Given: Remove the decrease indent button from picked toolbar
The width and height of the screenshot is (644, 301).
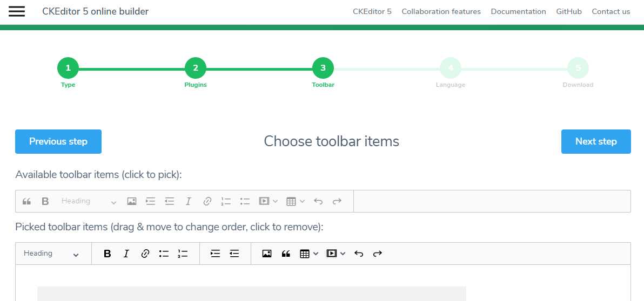Looking at the screenshot, I should click(234, 254).
